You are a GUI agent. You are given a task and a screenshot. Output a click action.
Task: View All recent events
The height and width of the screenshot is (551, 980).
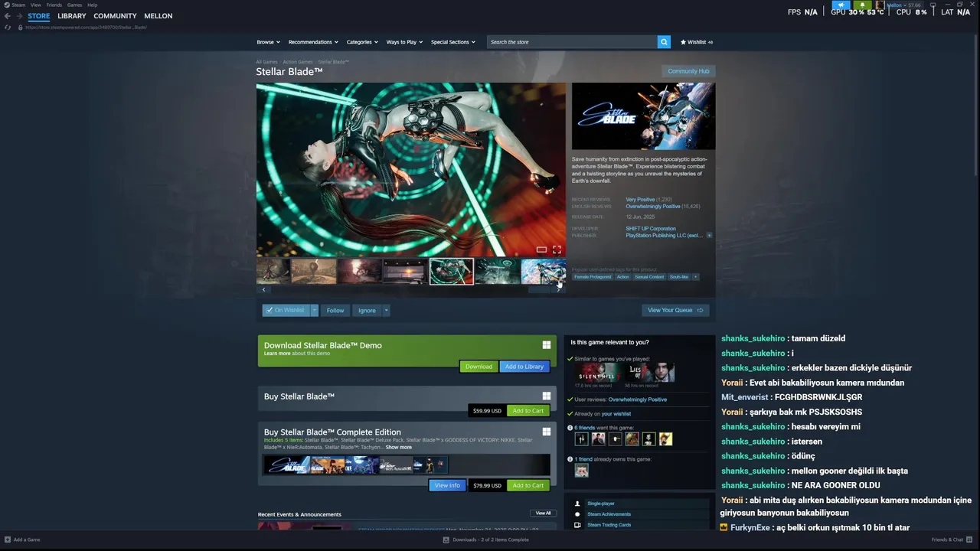coord(543,513)
